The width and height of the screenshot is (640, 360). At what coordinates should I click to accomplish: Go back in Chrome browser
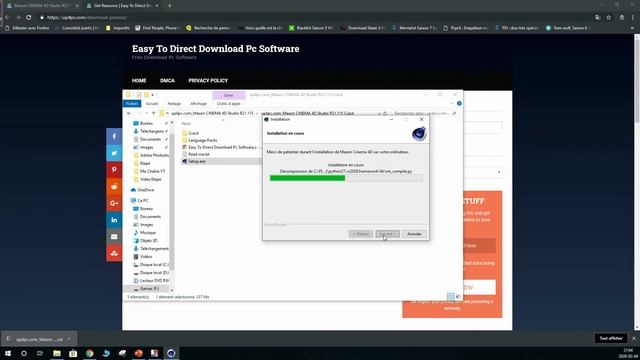pyautogui.click(x=7, y=18)
